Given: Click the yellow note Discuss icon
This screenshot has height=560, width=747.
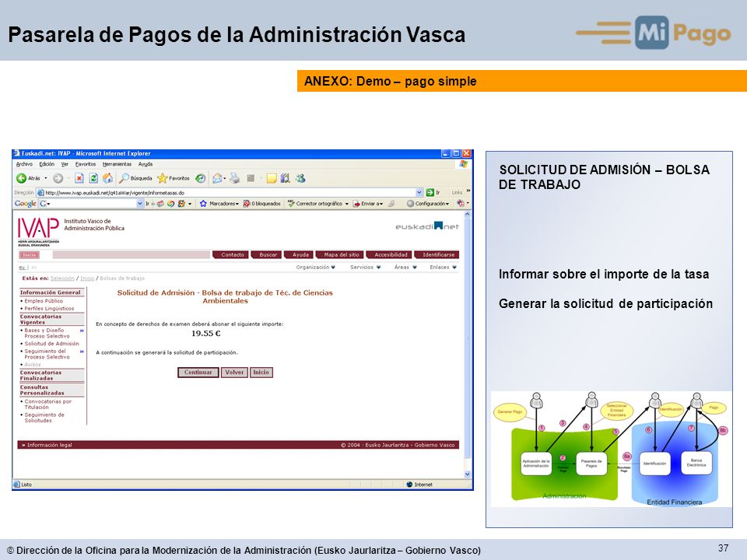Looking at the screenshot, I should point(272,178).
